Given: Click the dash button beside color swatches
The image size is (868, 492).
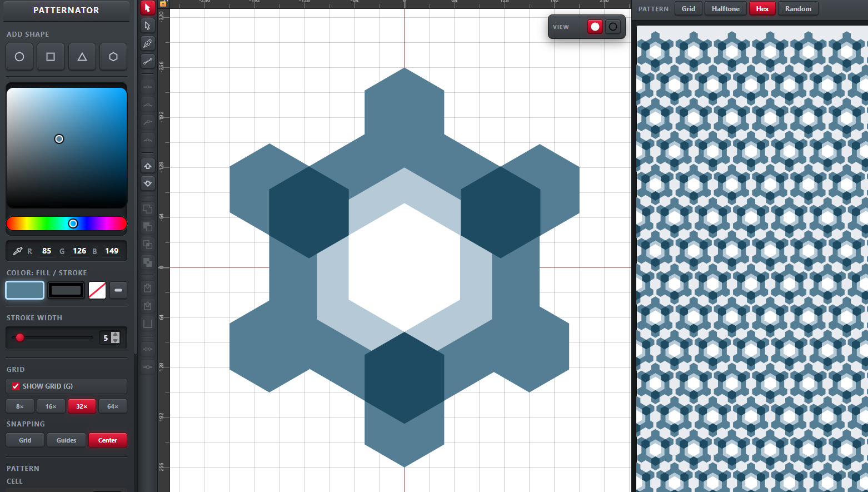Looking at the screenshot, I should click(x=118, y=290).
